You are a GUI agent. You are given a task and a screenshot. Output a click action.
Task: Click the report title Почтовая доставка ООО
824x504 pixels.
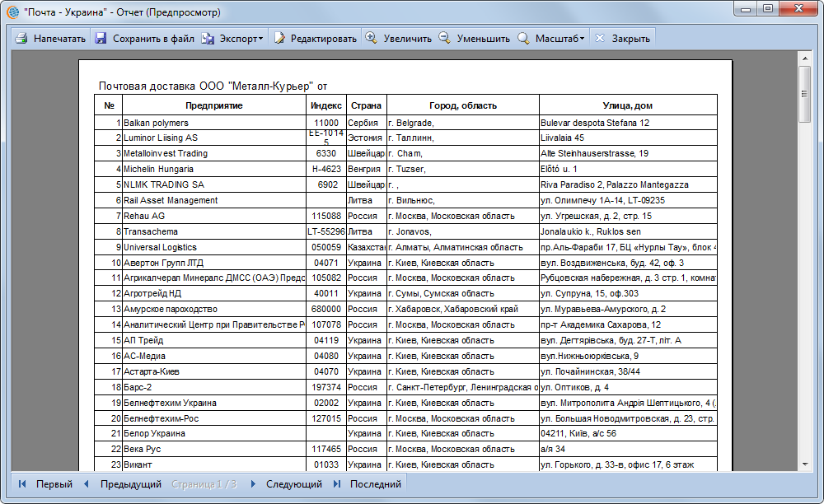point(213,86)
